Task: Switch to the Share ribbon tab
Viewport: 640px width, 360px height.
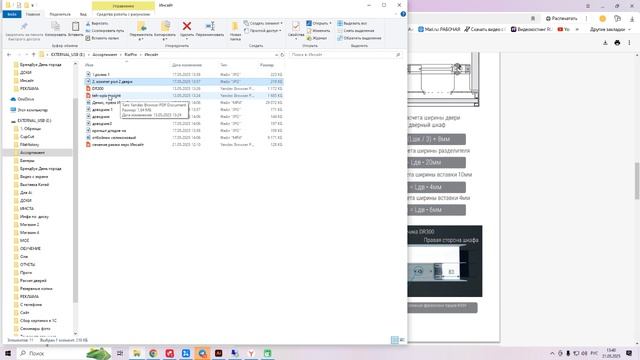Action: tap(60, 14)
